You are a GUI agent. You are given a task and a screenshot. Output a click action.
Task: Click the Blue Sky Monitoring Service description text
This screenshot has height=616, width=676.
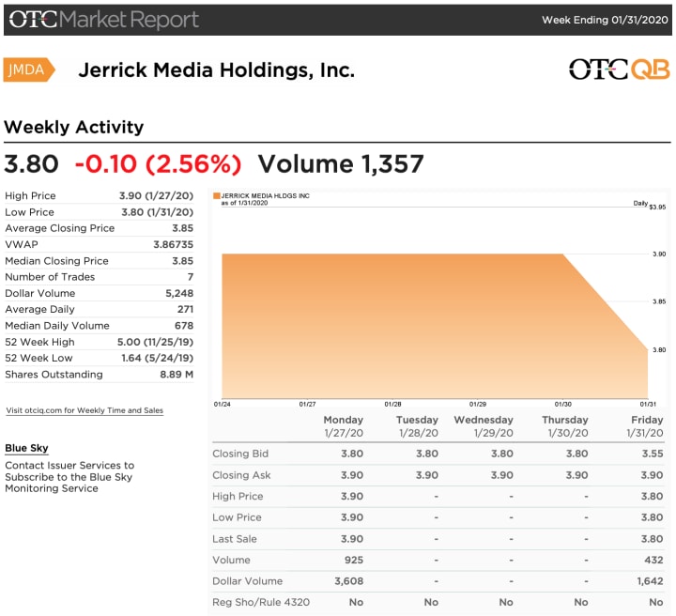(69, 477)
